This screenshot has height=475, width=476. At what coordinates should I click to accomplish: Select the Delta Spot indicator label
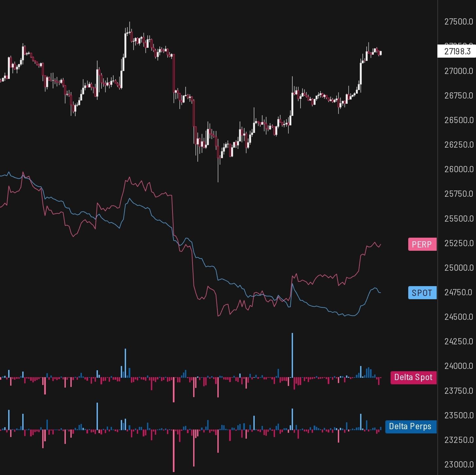413,377
